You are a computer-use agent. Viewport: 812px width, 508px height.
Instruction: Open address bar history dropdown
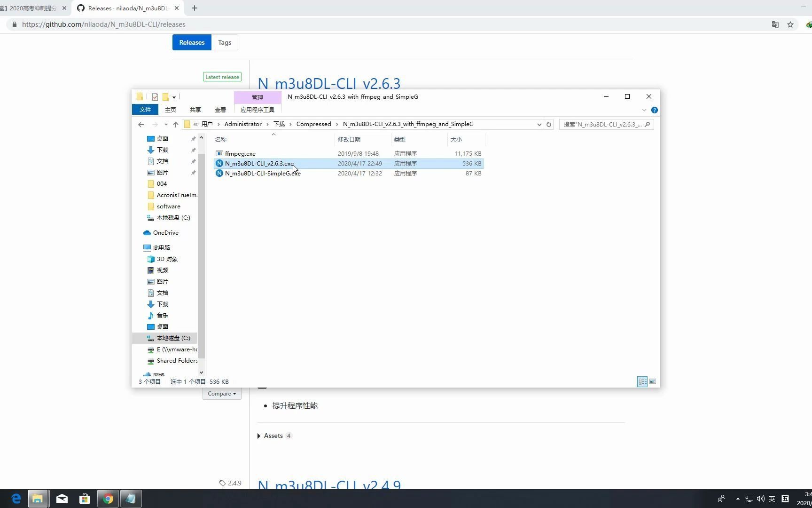[539, 124]
